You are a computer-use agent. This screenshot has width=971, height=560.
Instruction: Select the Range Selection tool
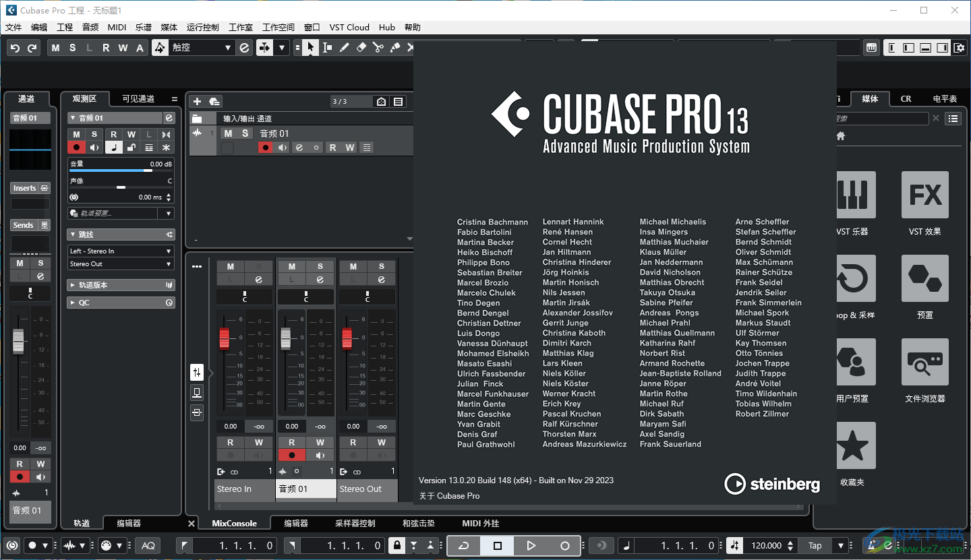pos(327,48)
